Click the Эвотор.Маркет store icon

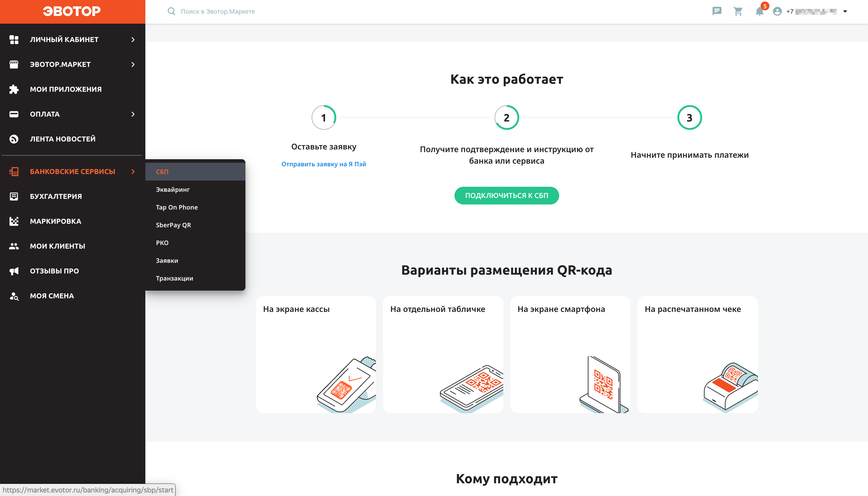[x=14, y=65]
